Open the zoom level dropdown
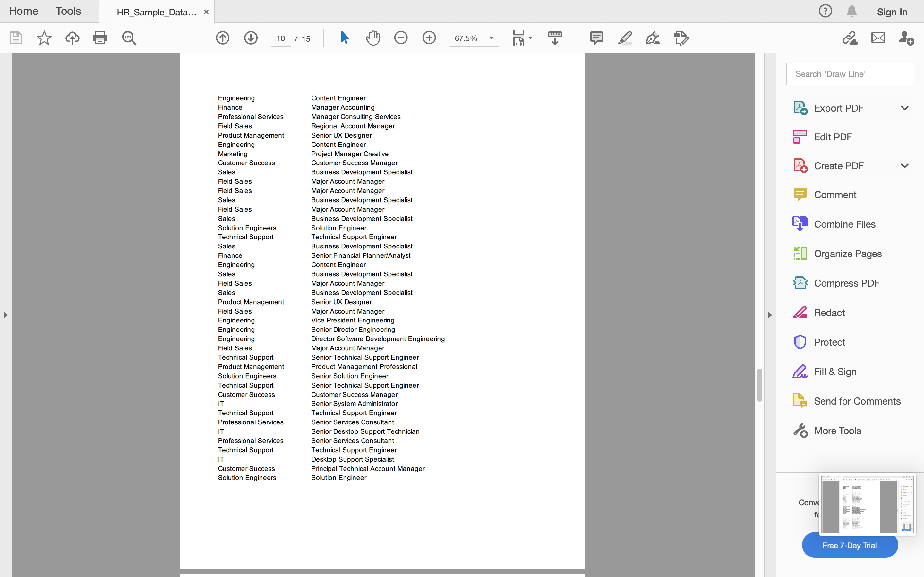The image size is (924, 577). [491, 38]
